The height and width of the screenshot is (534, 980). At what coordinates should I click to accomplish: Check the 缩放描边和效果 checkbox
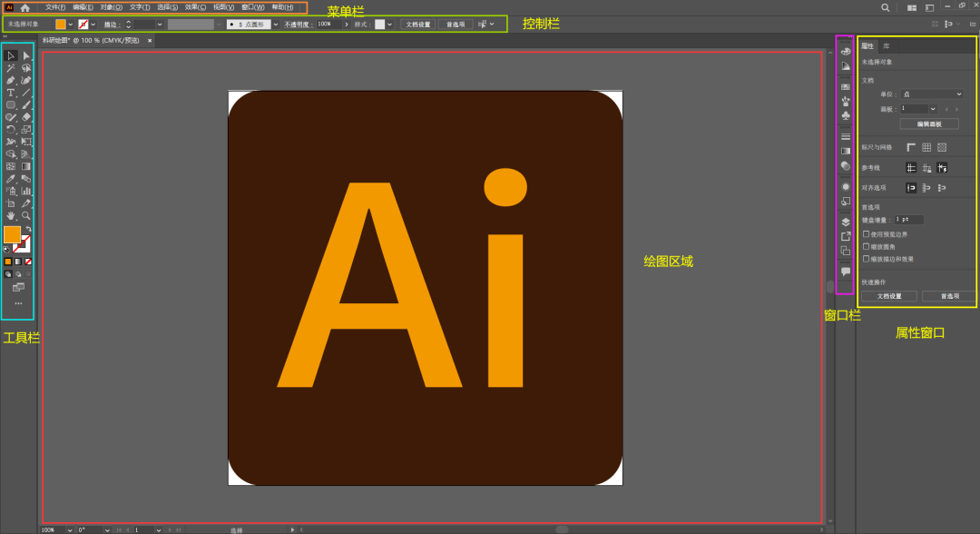(x=867, y=258)
